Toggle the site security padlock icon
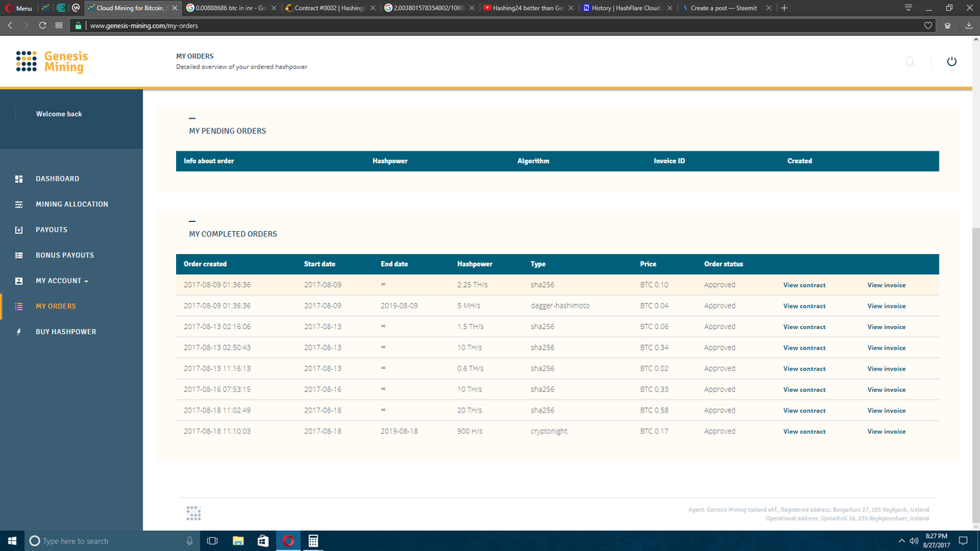980x551 pixels. (x=77, y=24)
